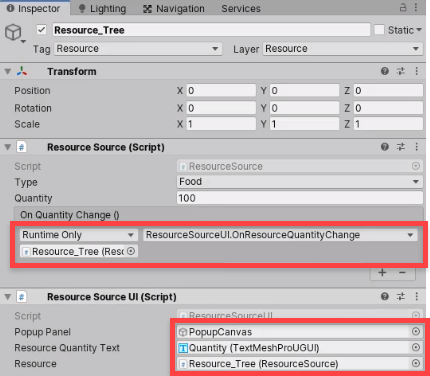This screenshot has height=376, width=430.
Task: Open the Lighting tab
Action: pos(102,9)
